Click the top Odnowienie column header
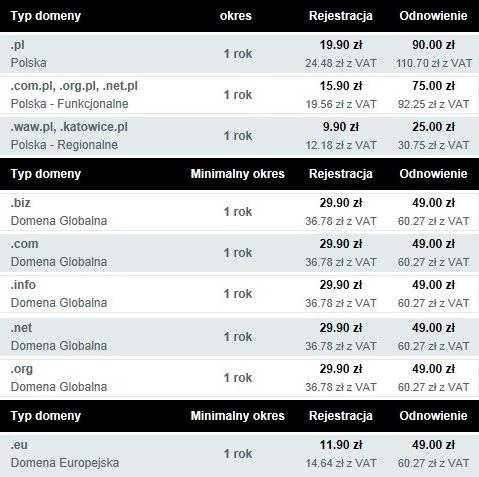This screenshot has height=477, width=479. pos(433,16)
